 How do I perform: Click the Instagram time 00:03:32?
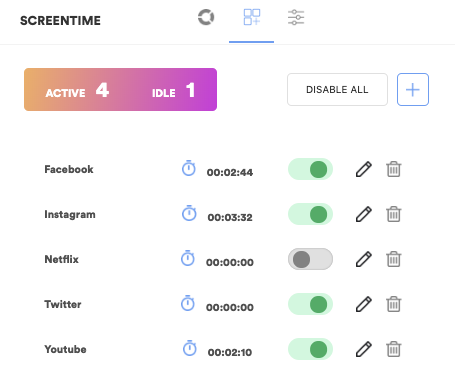click(x=230, y=217)
